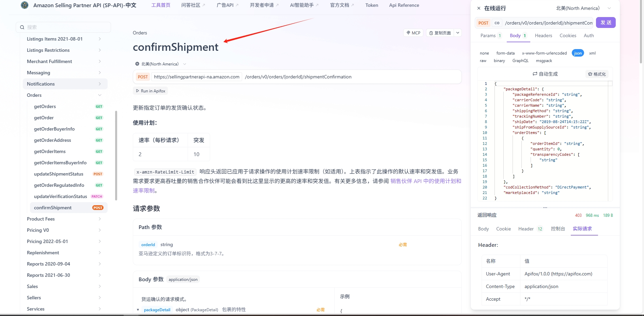Click the Amazon SP-API site logo
This screenshot has height=316, width=644.
[x=25, y=5]
